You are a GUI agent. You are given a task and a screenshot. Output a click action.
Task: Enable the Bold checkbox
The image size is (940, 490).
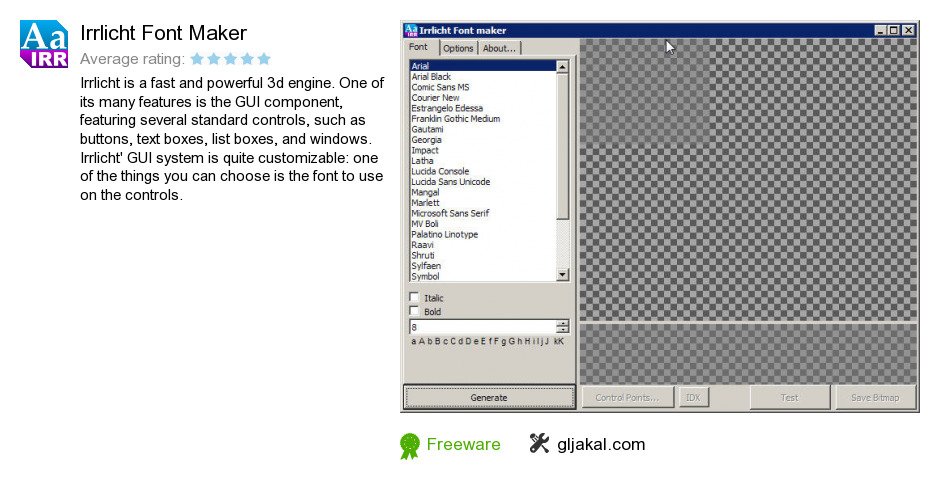tap(414, 311)
